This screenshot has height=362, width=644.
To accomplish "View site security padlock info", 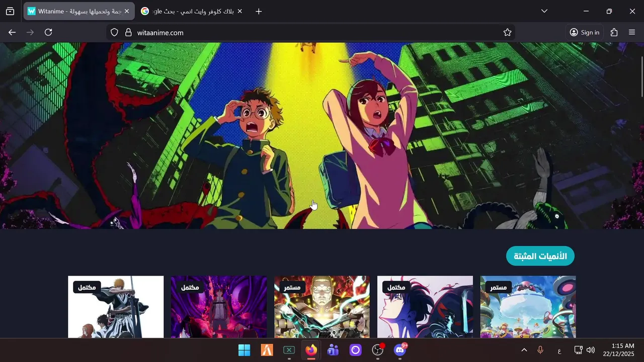I will point(128,32).
